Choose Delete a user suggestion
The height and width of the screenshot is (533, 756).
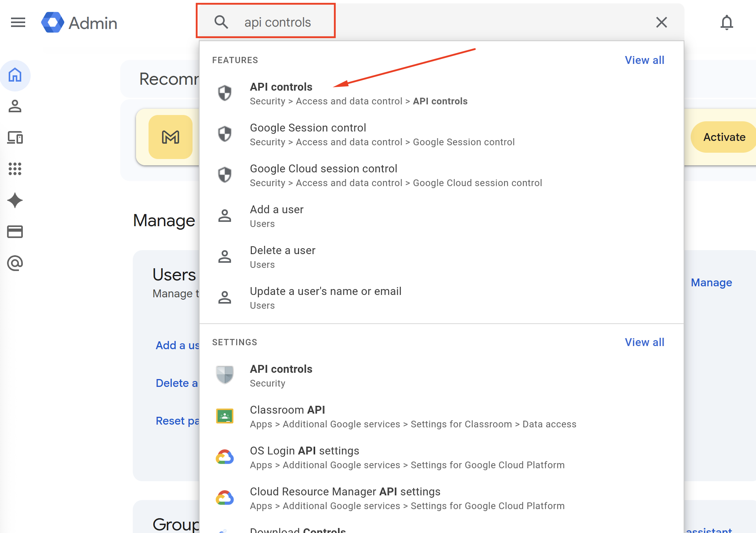(441, 257)
